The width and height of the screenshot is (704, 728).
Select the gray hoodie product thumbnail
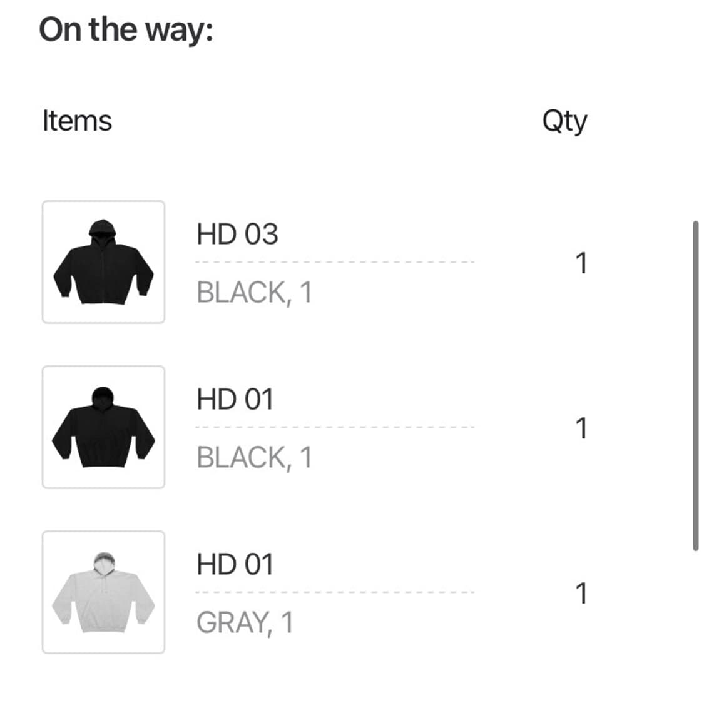point(103,592)
